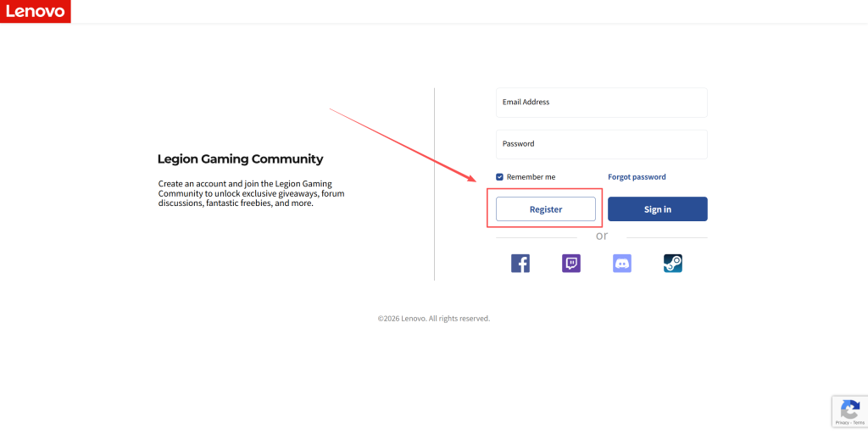The height and width of the screenshot is (434, 868).
Task: Select the Steam login icon
Action: pos(673,264)
